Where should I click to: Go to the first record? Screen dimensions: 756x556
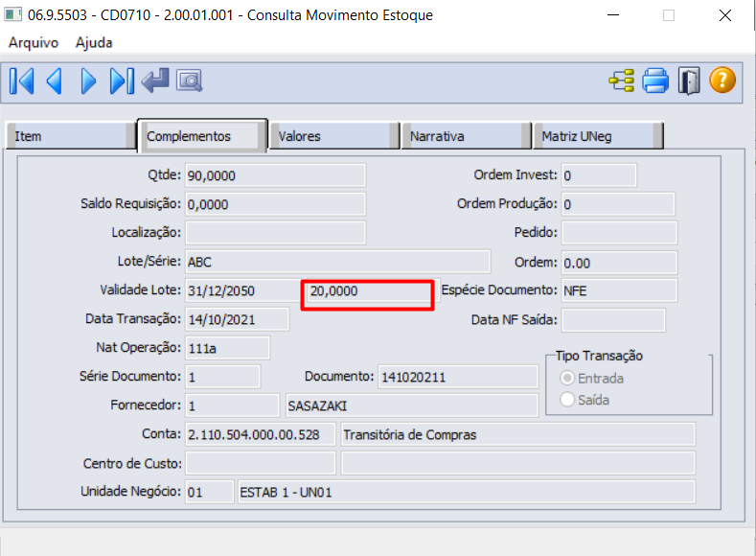pyautogui.click(x=22, y=81)
